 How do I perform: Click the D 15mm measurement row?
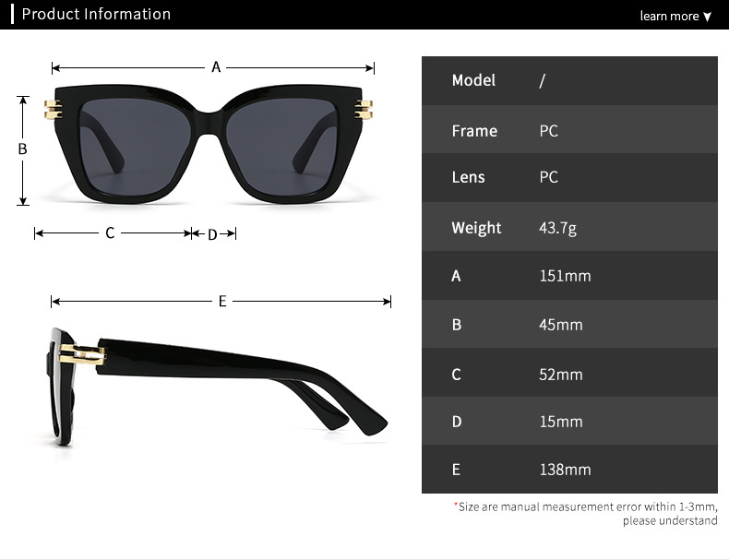click(569, 421)
